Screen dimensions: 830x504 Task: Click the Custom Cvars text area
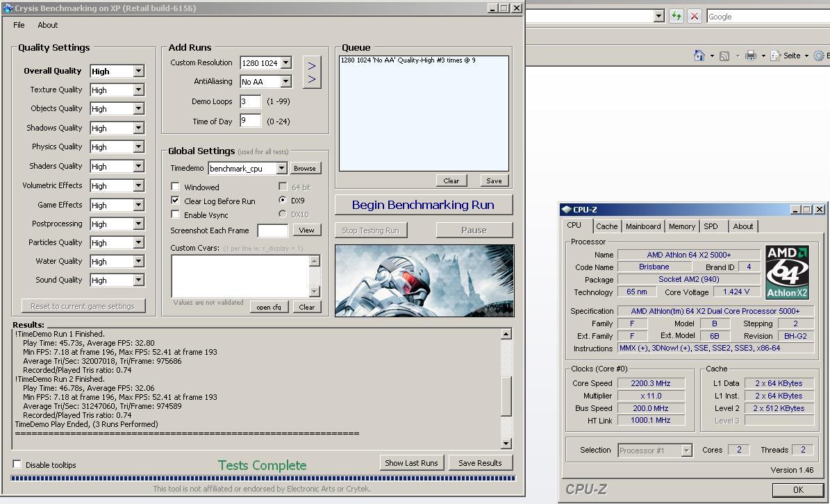pos(240,276)
